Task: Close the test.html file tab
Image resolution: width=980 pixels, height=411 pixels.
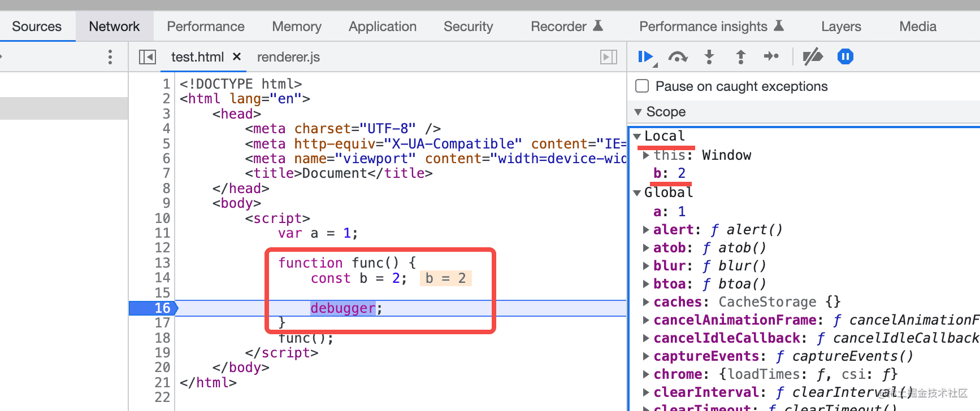Action: point(237,56)
